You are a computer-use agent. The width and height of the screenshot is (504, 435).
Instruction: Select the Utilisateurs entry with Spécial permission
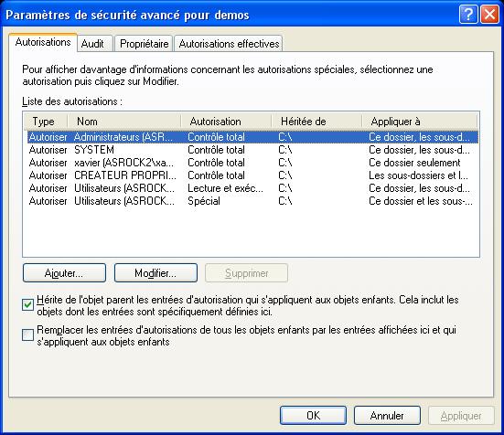[252, 201]
